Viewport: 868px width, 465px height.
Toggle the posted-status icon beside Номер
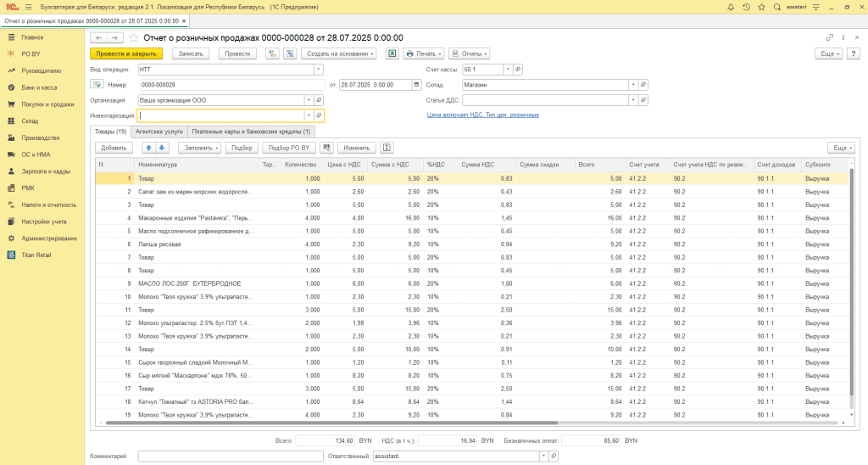(x=97, y=85)
